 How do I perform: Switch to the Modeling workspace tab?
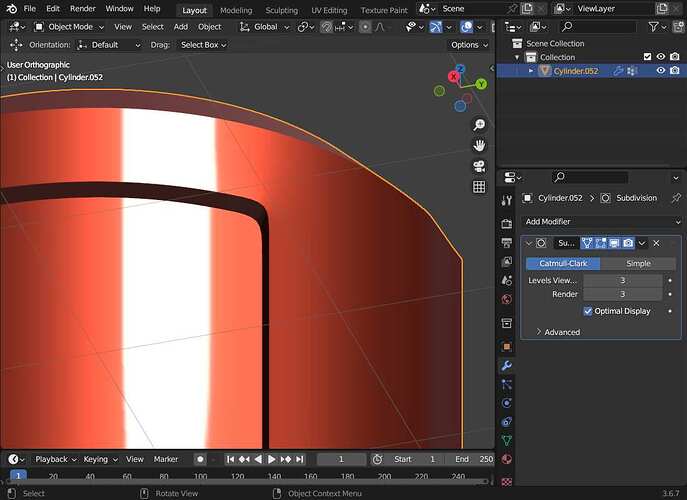(x=236, y=10)
